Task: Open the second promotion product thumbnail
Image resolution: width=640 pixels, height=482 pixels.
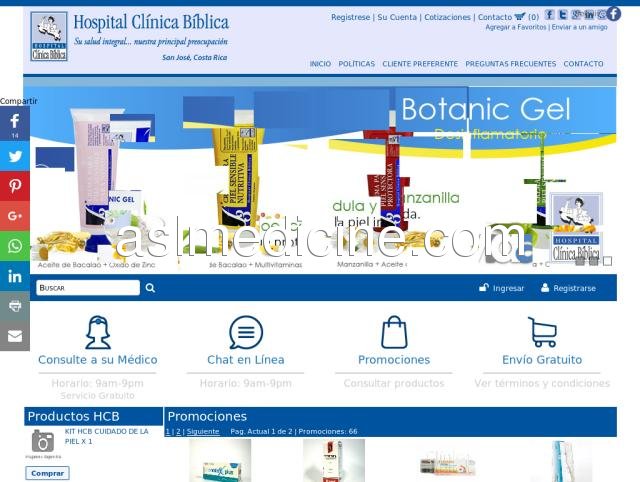Action: point(334,461)
